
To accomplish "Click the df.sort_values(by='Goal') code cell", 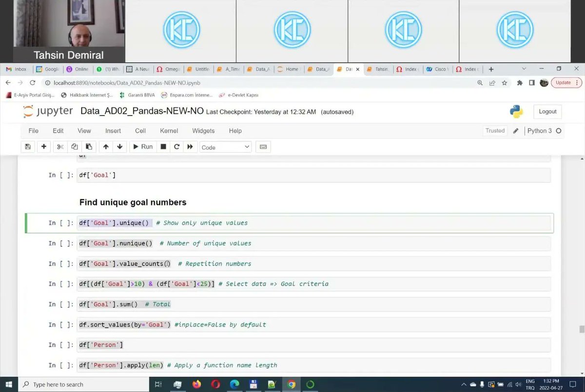I will [313, 325].
